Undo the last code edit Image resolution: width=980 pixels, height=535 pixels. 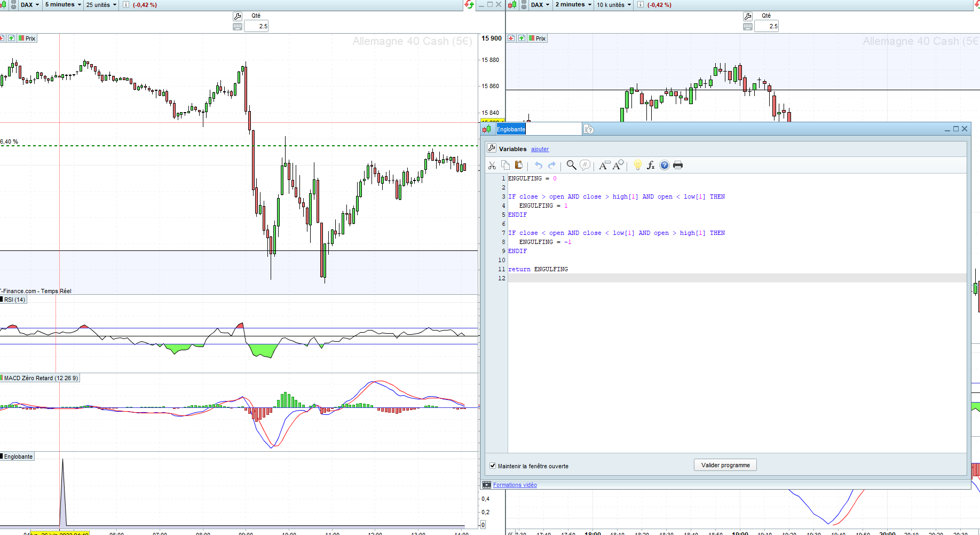(539, 166)
